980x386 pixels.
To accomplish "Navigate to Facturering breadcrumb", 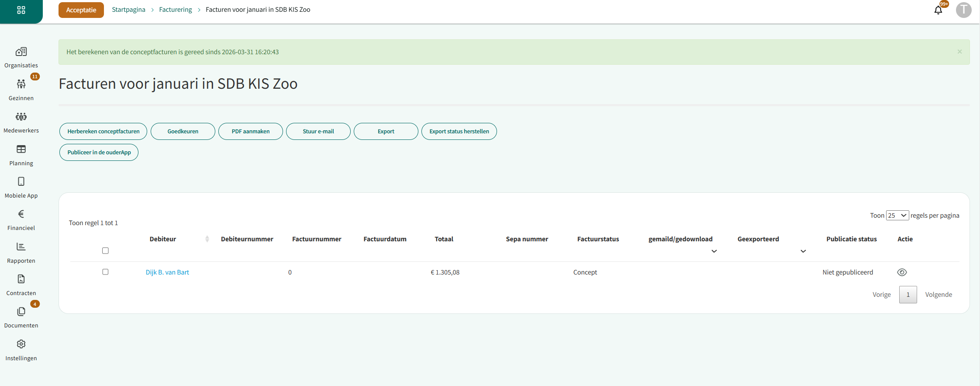I will coord(175,10).
